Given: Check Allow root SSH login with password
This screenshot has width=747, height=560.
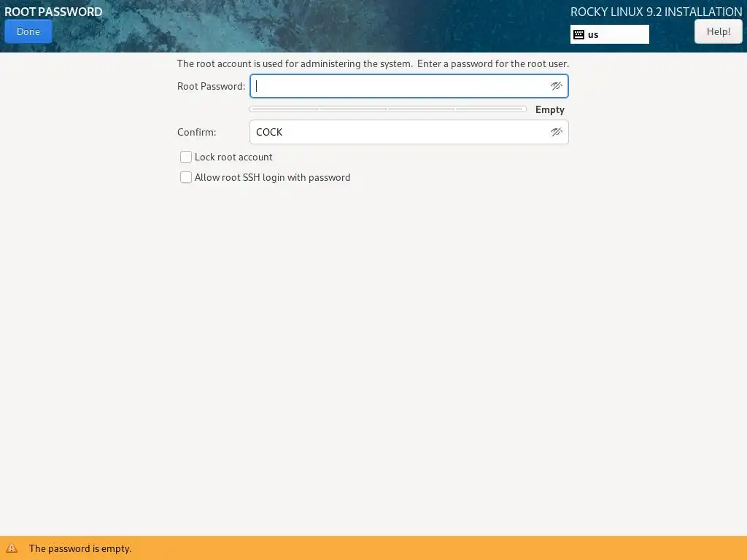Looking at the screenshot, I should tap(186, 177).
